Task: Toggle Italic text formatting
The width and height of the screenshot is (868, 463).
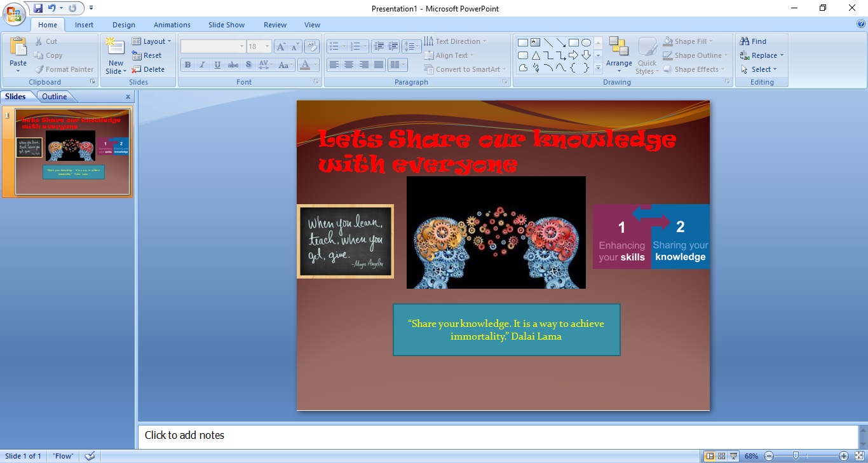Action: tap(203, 65)
